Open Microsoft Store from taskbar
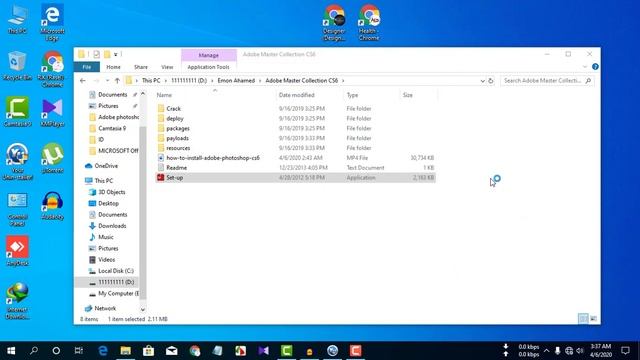Viewport: 640px width, 360px height. pyautogui.click(x=149, y=351)
